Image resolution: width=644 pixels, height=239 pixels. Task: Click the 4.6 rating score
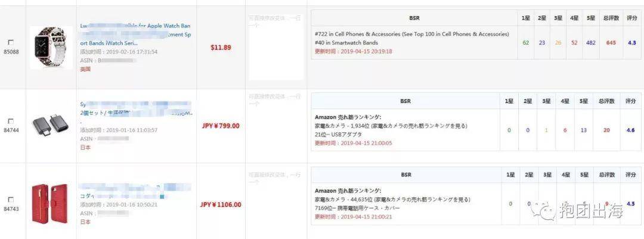point(631,129)
